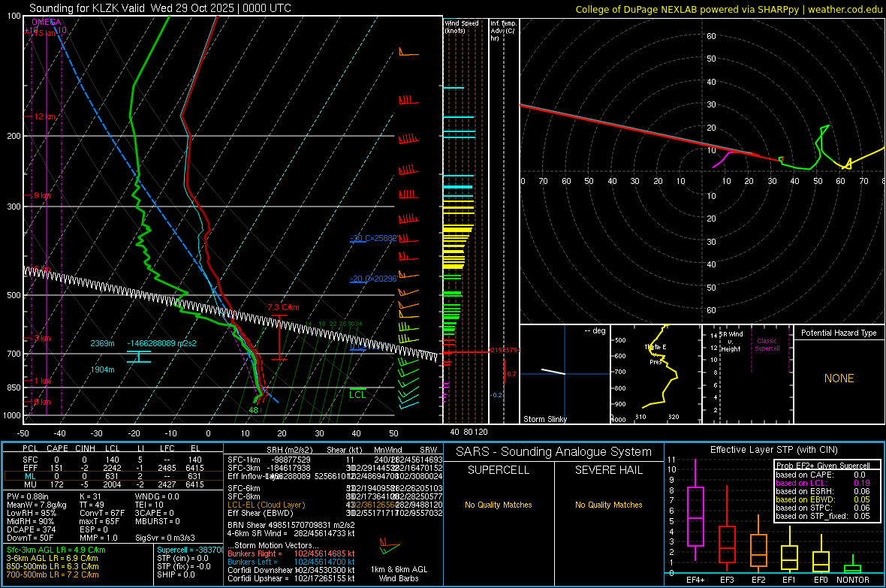This screenshot has height=588, width=886.
Task: Click the 'K = 31' index value
Action: [90, 496]
